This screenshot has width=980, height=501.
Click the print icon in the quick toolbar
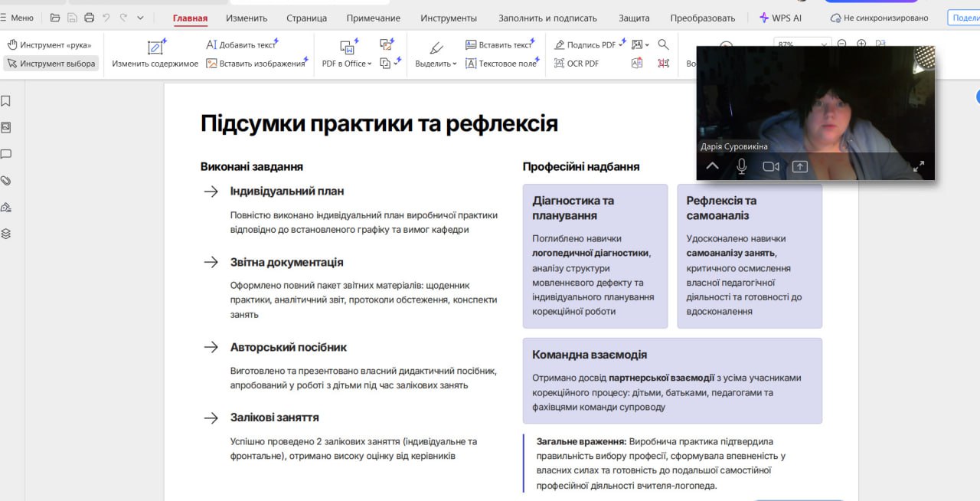click(90, 18)
